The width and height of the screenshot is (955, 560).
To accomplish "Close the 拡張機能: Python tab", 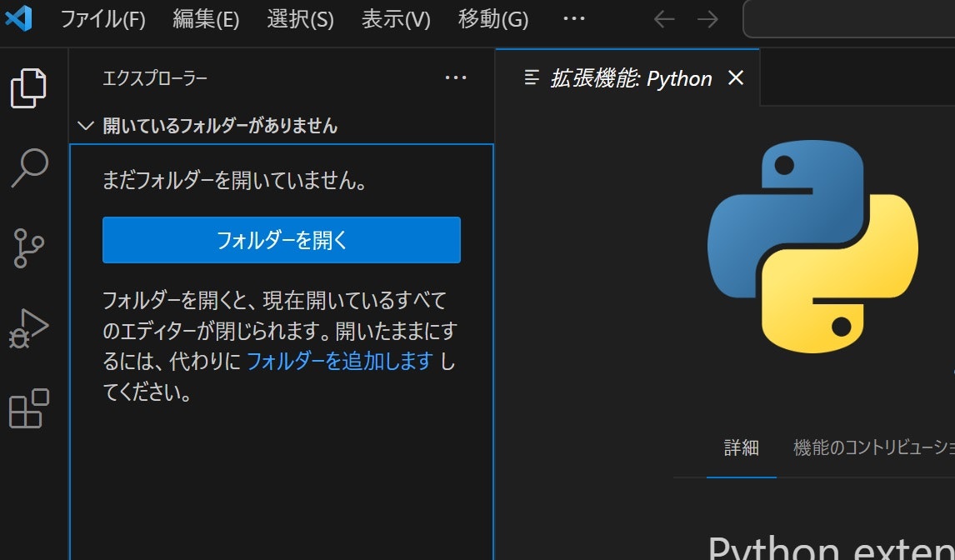I will [737, 77].
